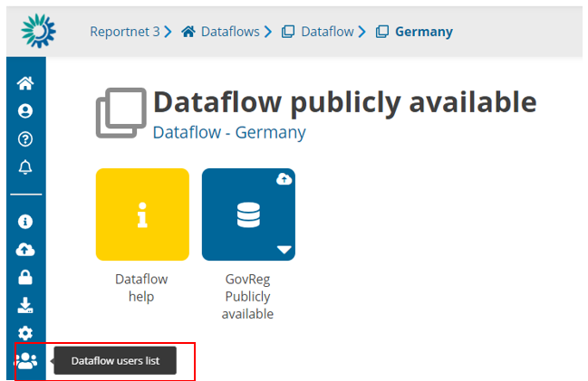Navigate to Reportnet 3 breadcrumb

point(124,32)
